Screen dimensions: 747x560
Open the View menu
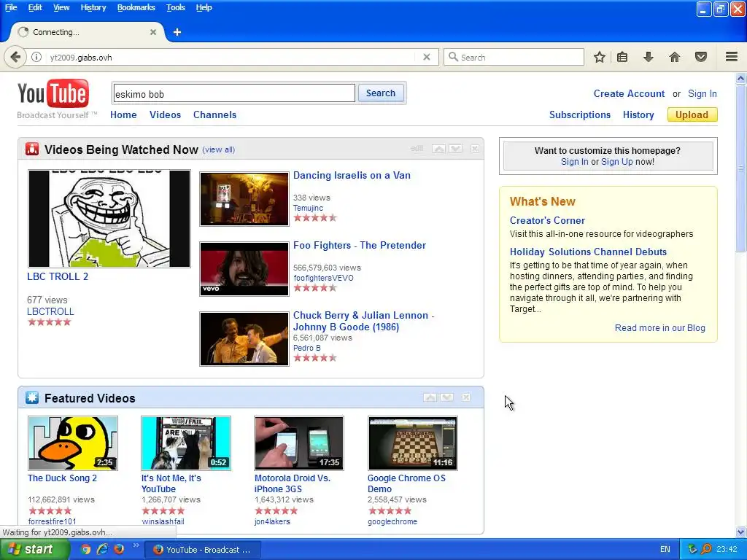[61, 7]
